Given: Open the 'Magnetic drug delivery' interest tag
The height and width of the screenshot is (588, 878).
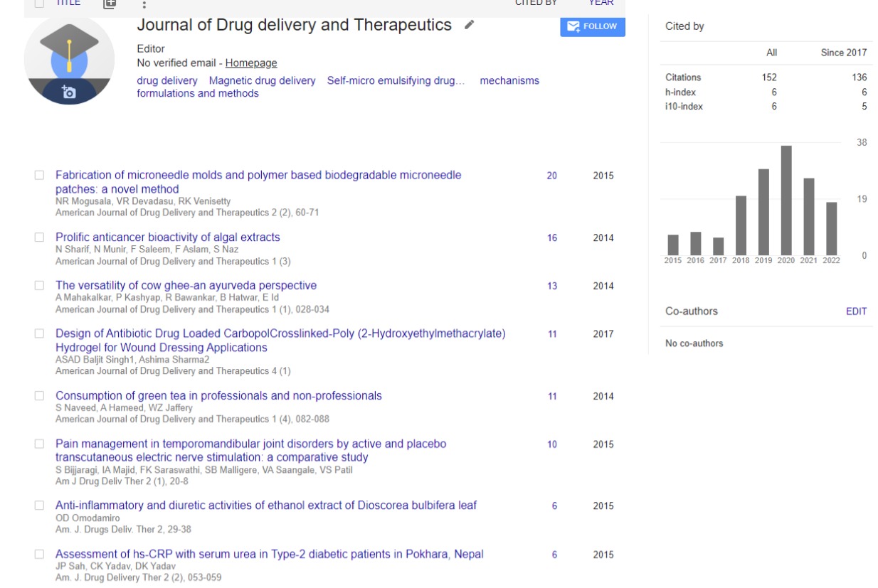Looking at the screenshot, I should (262, 81).
